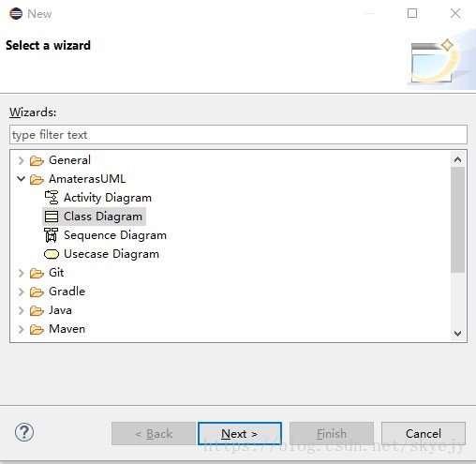Select the Activity Diagram label
This screenshot has width=476, height=464.
click(x=108, y=198)
